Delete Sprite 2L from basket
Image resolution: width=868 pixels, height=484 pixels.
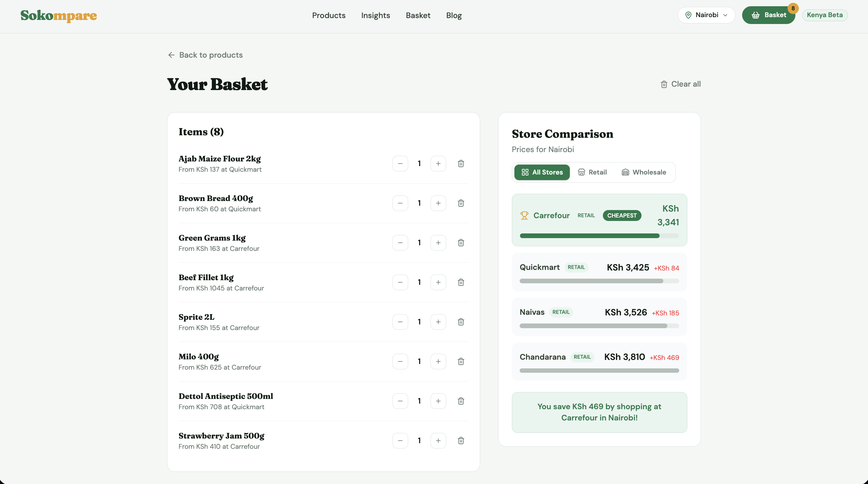click(460, 322)
